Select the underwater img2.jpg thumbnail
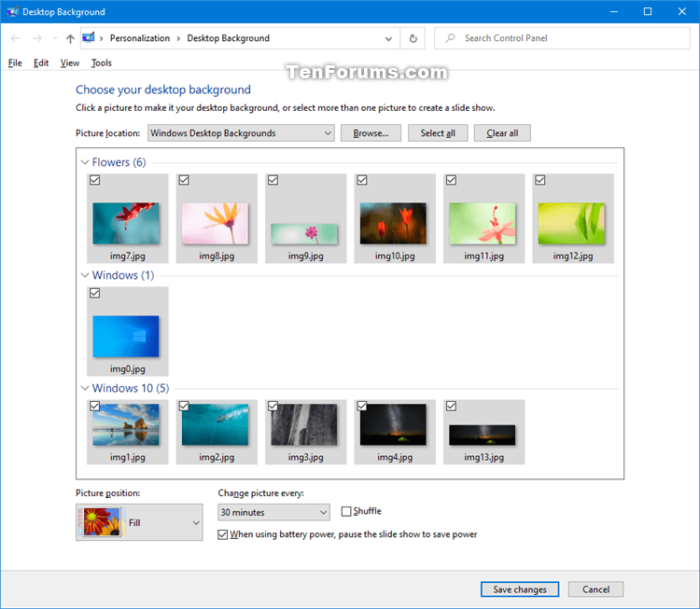Viewport: 700px width, 609px height. click(216, 424)
